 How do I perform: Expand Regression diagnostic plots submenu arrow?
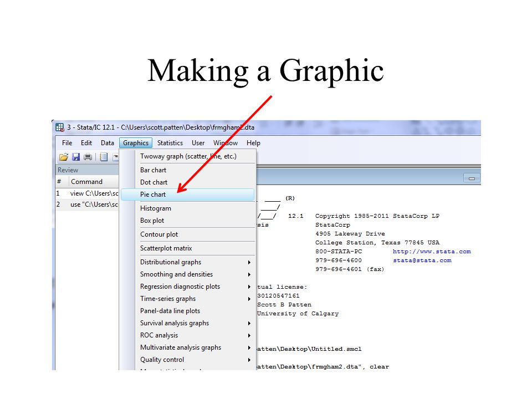(x=249, y=287)
